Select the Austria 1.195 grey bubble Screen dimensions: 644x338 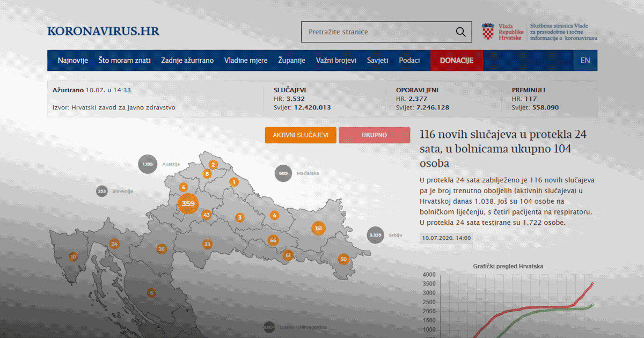click(x=148, y=164)
